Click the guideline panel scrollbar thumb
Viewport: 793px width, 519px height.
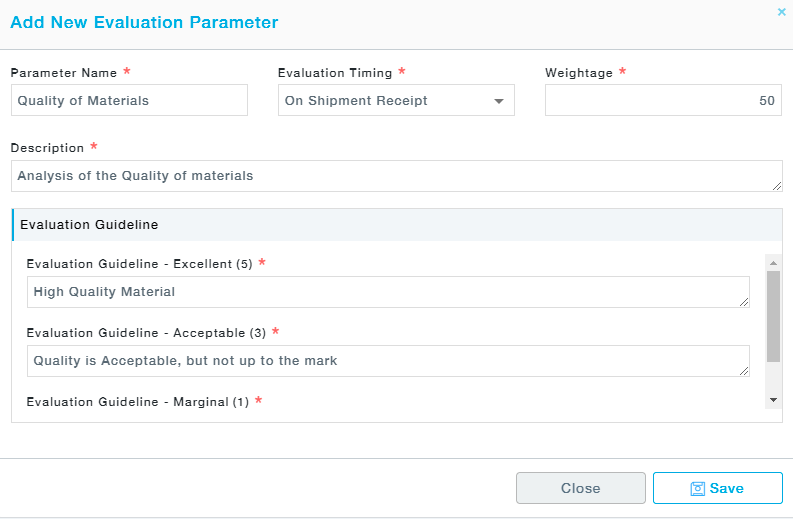click(x=773, y=315)
